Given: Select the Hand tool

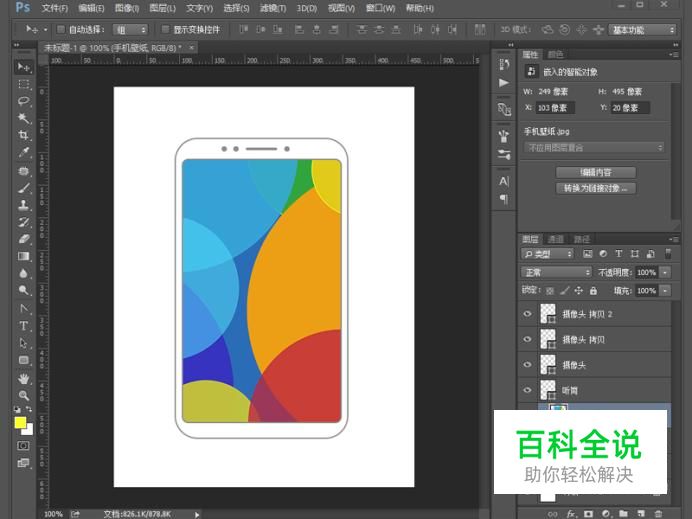Looking at the screenshot, I should pyautogui.click(x=23, y=378).
